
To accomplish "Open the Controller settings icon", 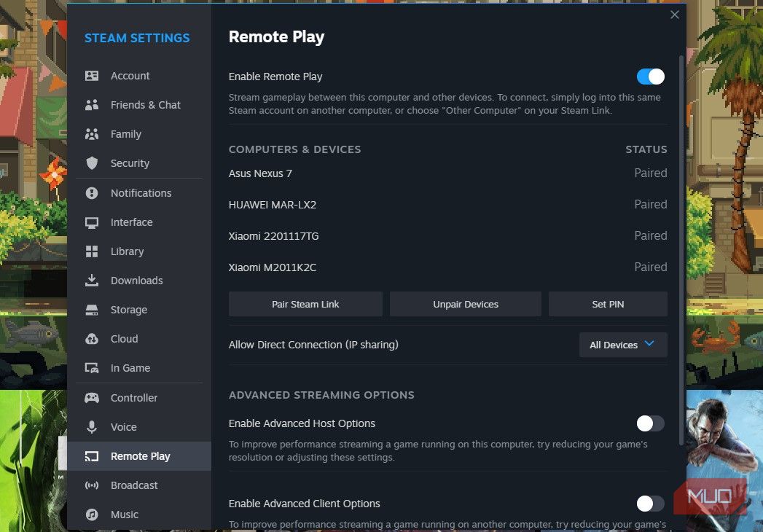I will click(x=92, y=397).
